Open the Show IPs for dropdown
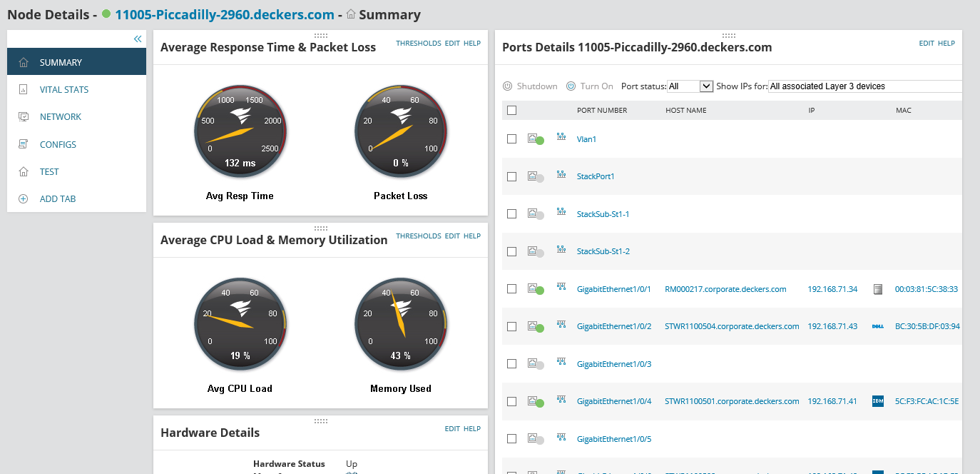The height and width of the screenshot is (474, 980). click(x=864, y=86)
